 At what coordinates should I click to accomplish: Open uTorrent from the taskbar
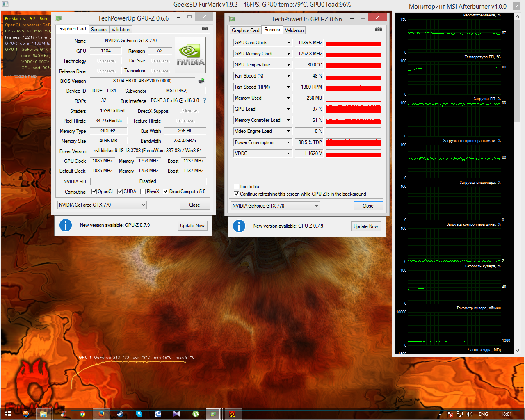[x=196, y=414]
